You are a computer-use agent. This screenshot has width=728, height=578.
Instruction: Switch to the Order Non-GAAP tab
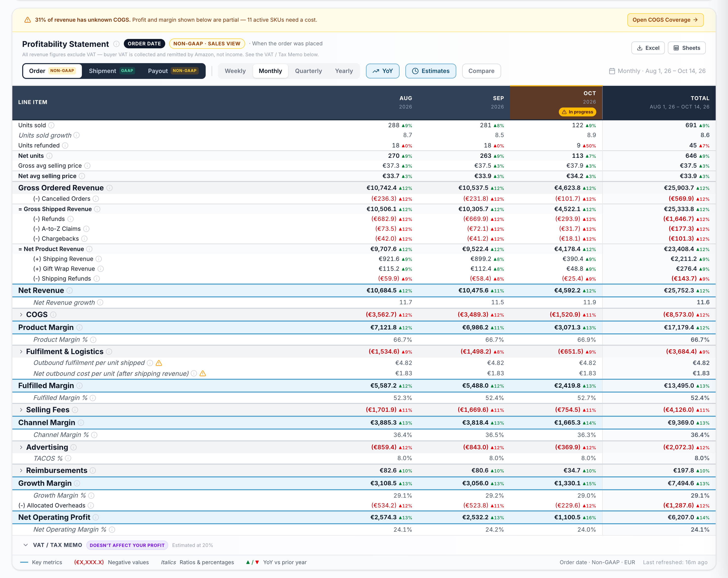point(52,71)
